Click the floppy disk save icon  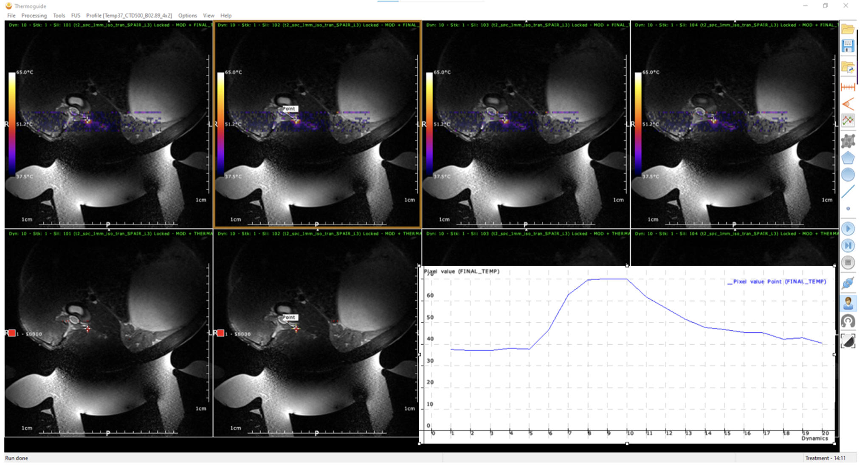pyautogui.click(x=848, y=46)
